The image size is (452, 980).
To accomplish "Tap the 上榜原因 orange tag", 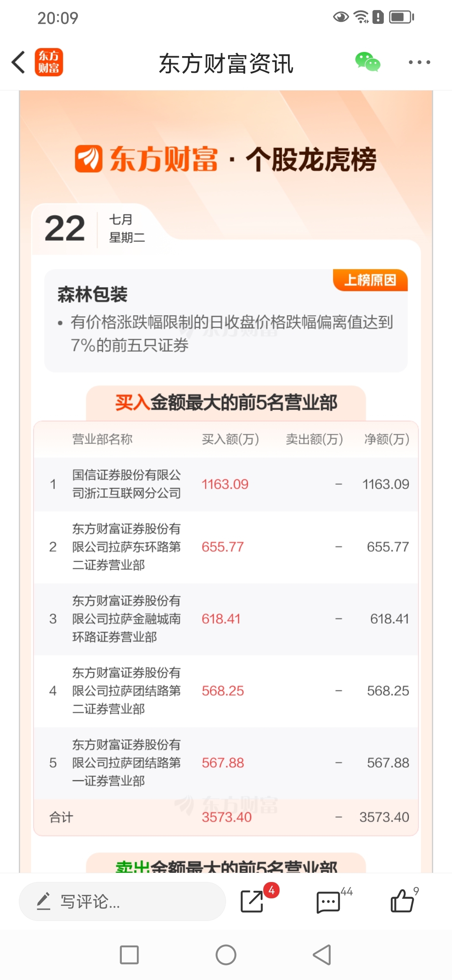I will pyautogui.click(x=370, y=280).
